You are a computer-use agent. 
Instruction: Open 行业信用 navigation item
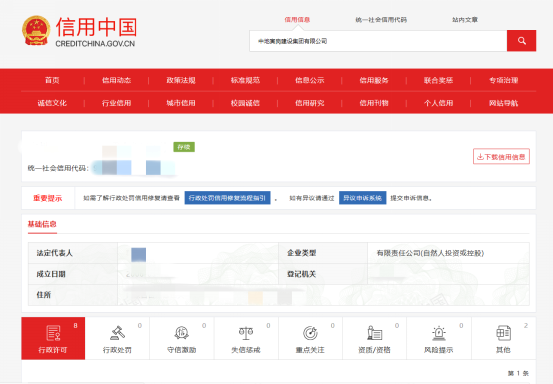point(116,103)
